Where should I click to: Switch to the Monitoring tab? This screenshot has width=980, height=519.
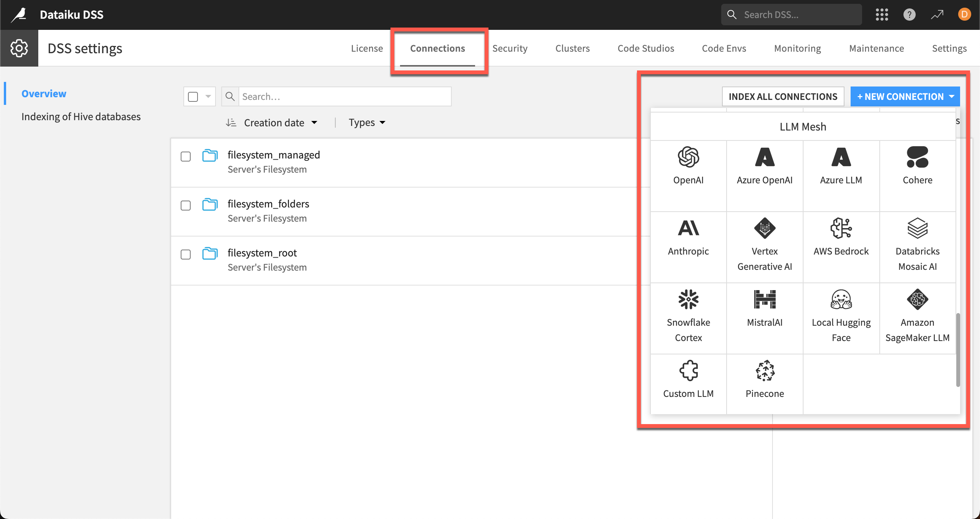[x=797, y=49]
